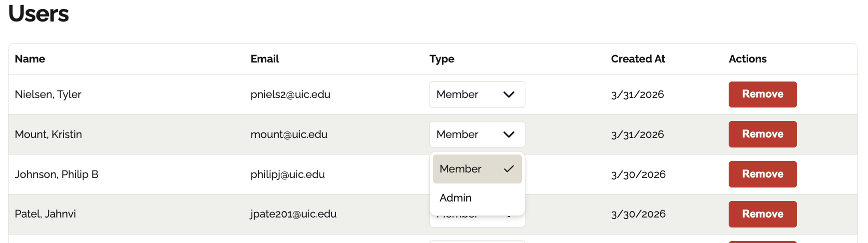Click the name Nielsen, Tyler
The height and width of the screenshot is (243, 868).
point(48,94)
